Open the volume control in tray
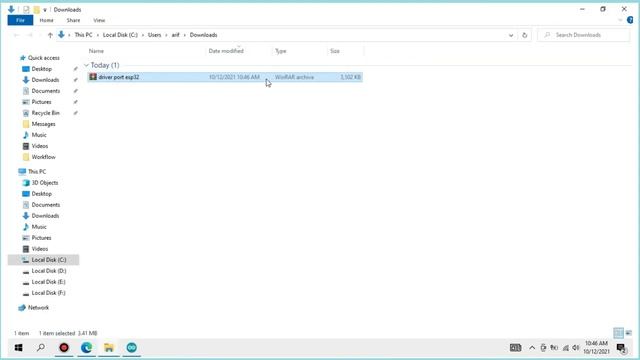This screenshot has width=640, height=360. coord(576,348)
